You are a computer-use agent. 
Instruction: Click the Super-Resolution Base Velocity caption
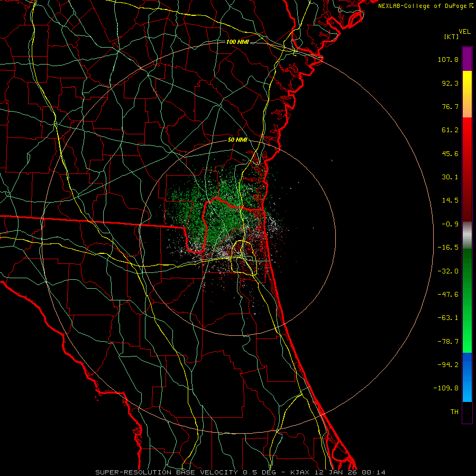coord(241,472)
